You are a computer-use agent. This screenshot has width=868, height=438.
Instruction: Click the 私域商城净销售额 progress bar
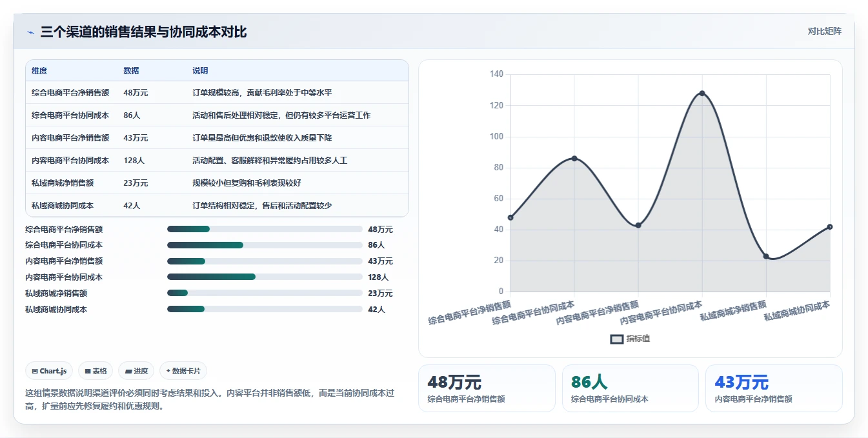pyautogui.click(x=265, y=293)
